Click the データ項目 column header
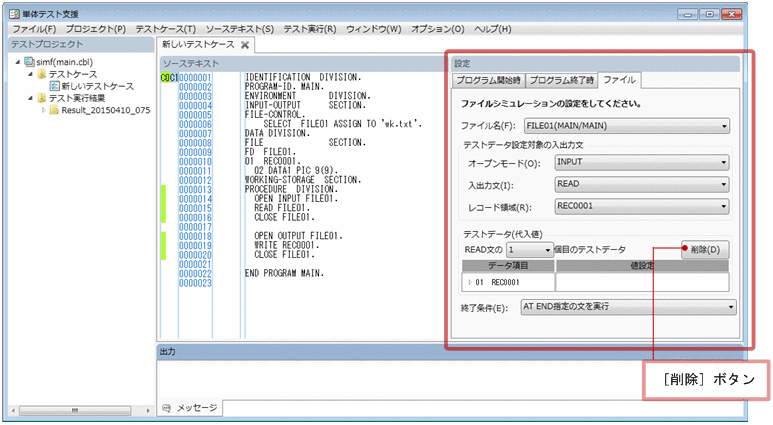The height and width of the screenshot is (425, 773). click(508, 266)
